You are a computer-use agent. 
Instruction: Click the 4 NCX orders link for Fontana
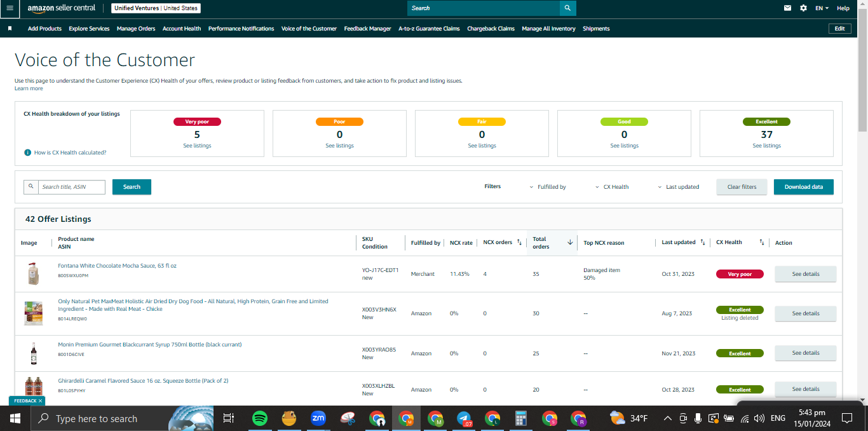click(x=485, y=274)
